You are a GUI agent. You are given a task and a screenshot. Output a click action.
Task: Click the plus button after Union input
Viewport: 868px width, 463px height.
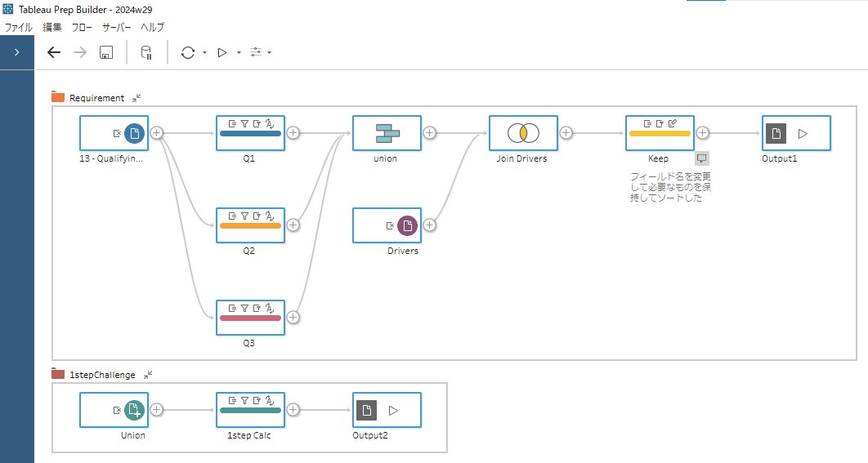[157, 410]
